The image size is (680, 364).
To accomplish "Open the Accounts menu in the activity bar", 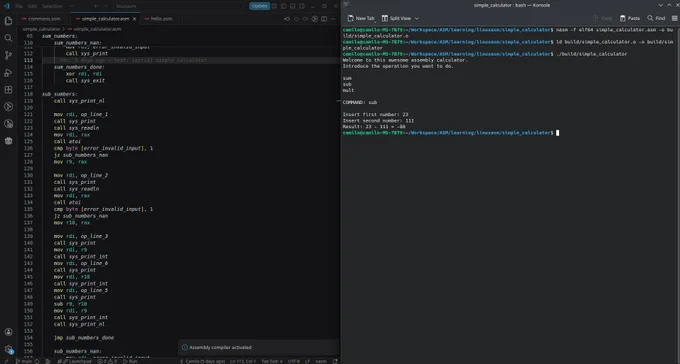I will click(x=8, y=332).
